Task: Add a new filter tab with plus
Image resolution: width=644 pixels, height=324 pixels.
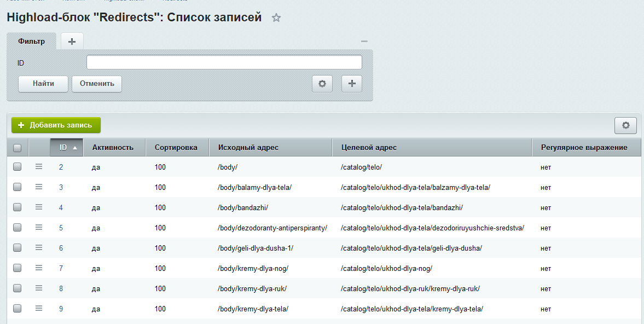Action: pos(72,41)
